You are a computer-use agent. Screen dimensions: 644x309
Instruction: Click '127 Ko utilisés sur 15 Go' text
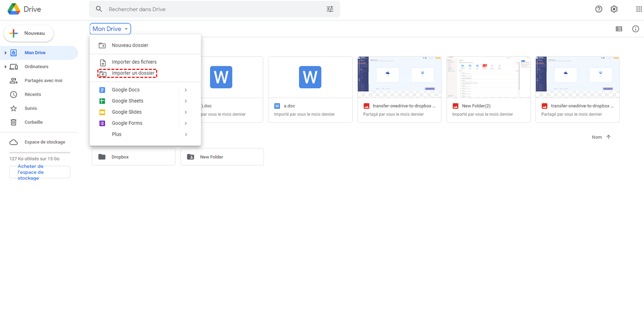(x=34, y=159)
